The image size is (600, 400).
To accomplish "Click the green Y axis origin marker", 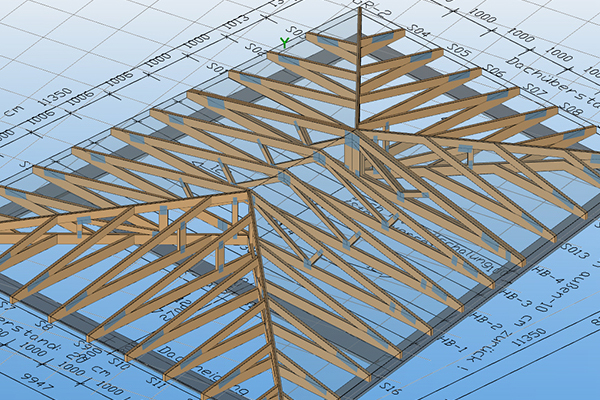I will (x=285, y=43).
